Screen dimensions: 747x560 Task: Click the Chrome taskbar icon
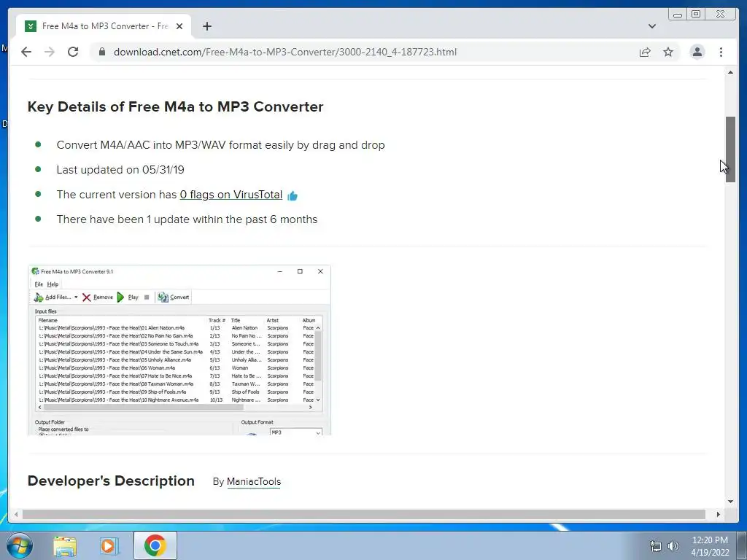pos(155,545)
